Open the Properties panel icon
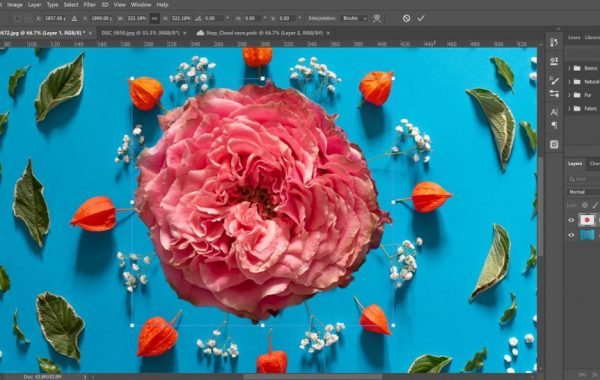Screen dimensions: 600x380 point(554,61)
